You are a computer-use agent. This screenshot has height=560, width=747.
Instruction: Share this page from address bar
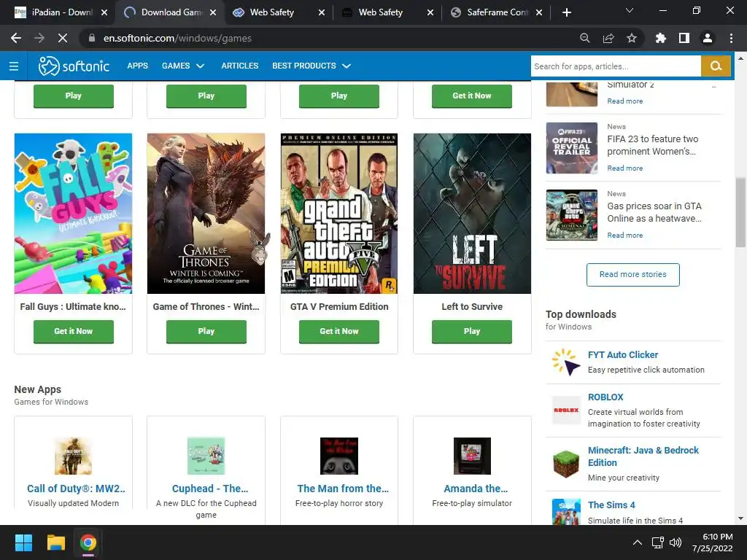click(x=608, y=38)
